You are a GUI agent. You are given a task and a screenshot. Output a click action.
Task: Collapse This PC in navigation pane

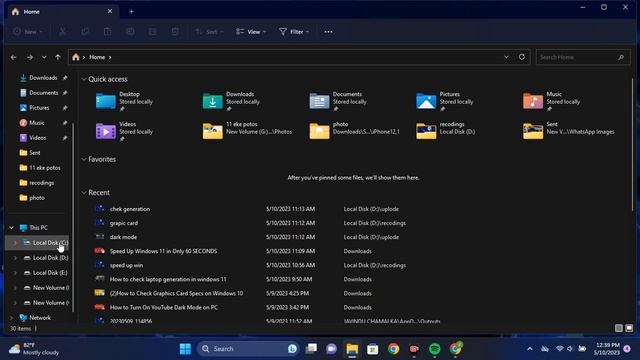coord(11,228)
